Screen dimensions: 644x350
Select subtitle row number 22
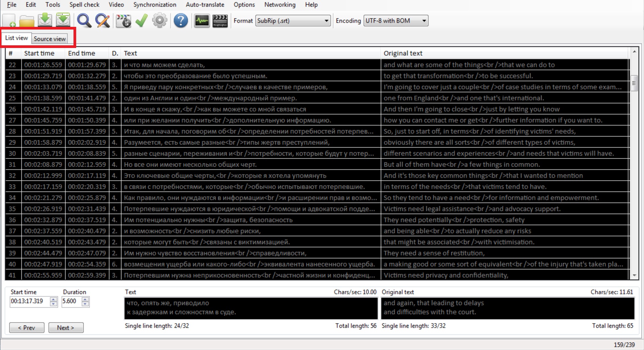click(x=317, y=65)
